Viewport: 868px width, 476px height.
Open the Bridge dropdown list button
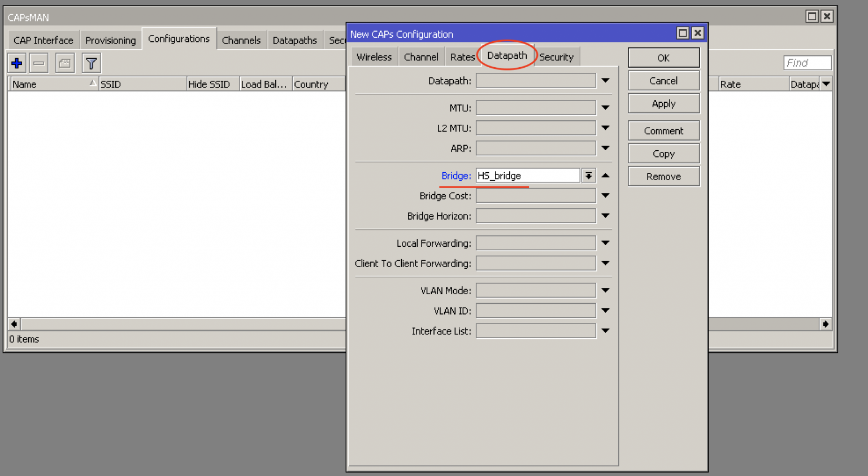pos(588,176)
